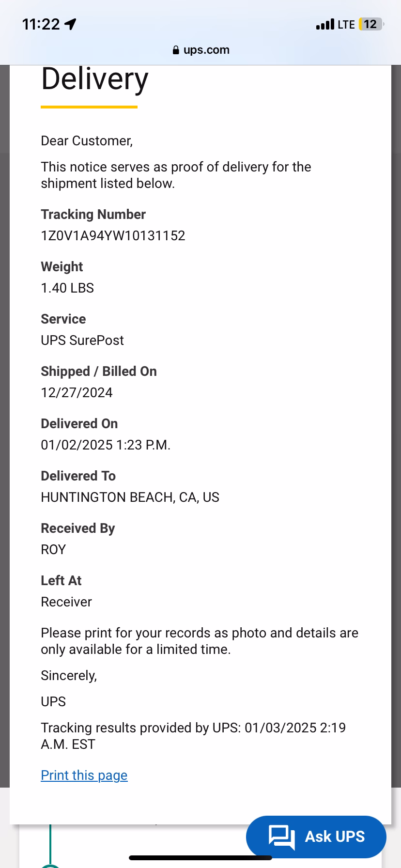Tap the Ask UPS chat bubble icon

[281, 837]
